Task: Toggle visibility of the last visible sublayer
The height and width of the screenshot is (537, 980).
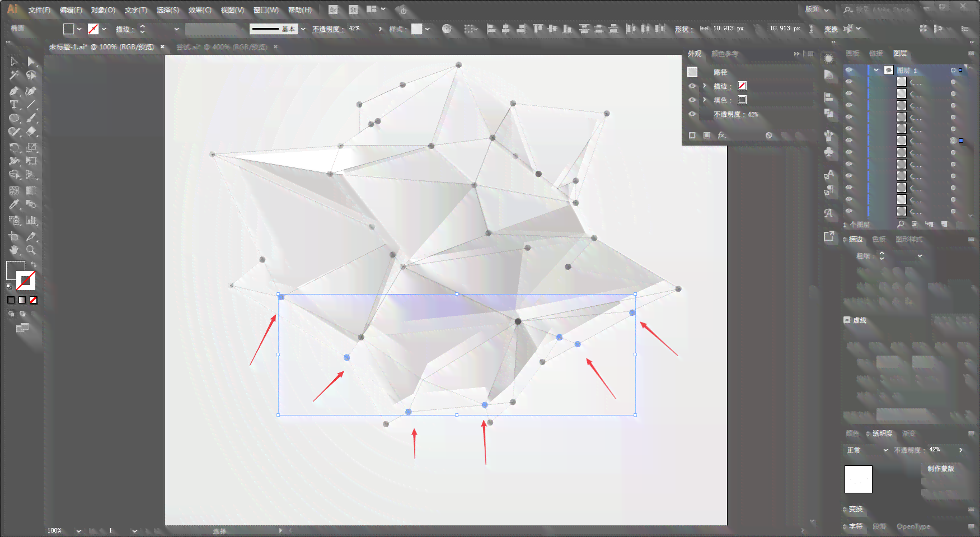Action: (x=849, y=211)
